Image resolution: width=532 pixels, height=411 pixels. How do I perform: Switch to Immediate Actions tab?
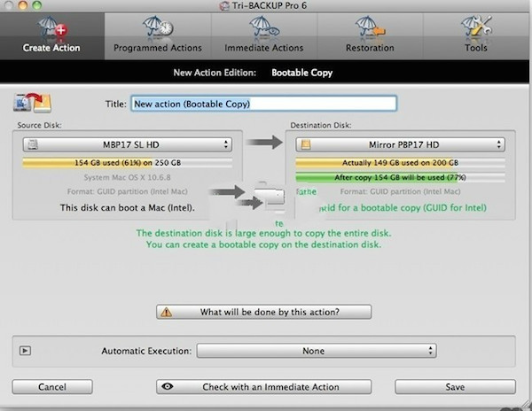click(x=264, y=36)
